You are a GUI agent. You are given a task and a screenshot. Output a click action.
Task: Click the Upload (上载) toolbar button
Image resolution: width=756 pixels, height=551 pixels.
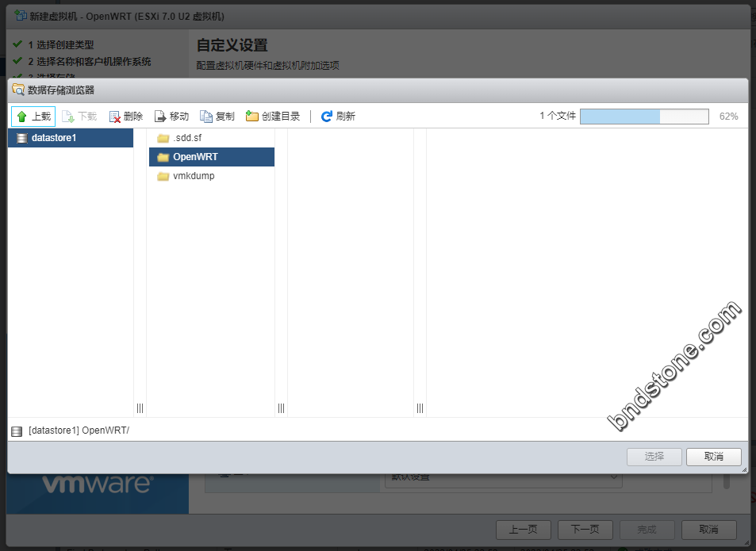33,116
